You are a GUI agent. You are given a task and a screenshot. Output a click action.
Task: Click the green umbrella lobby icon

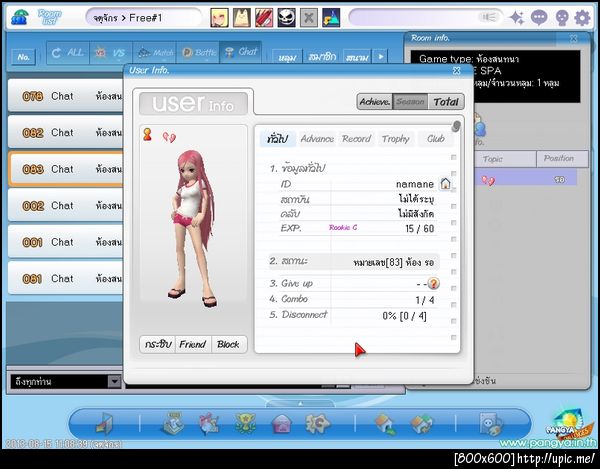pos(19,17)
